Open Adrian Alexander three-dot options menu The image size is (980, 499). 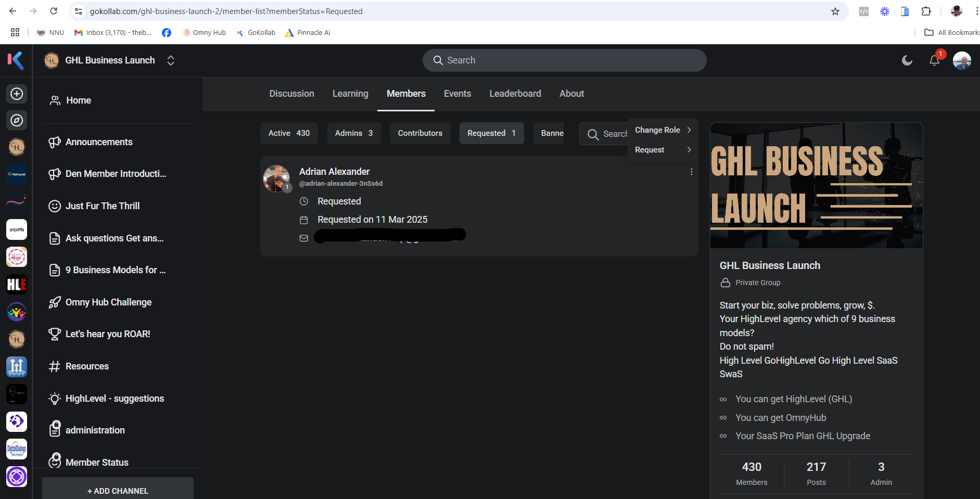[691, 172]
